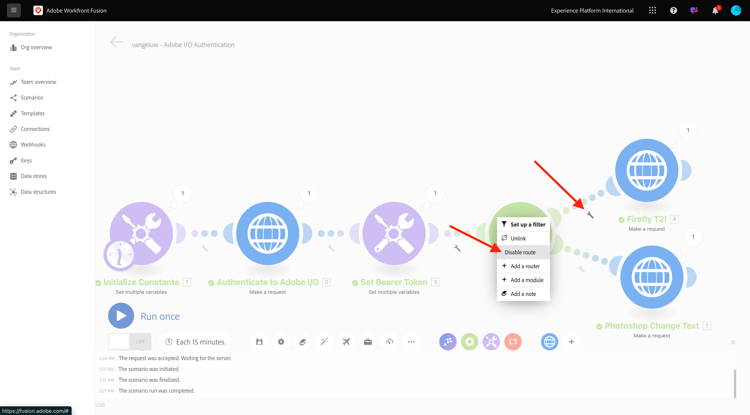Click the operation bubble above Authenticate to Adobe I/O
The height and width of the screenshot is (415, 750).
pos(309,193)
